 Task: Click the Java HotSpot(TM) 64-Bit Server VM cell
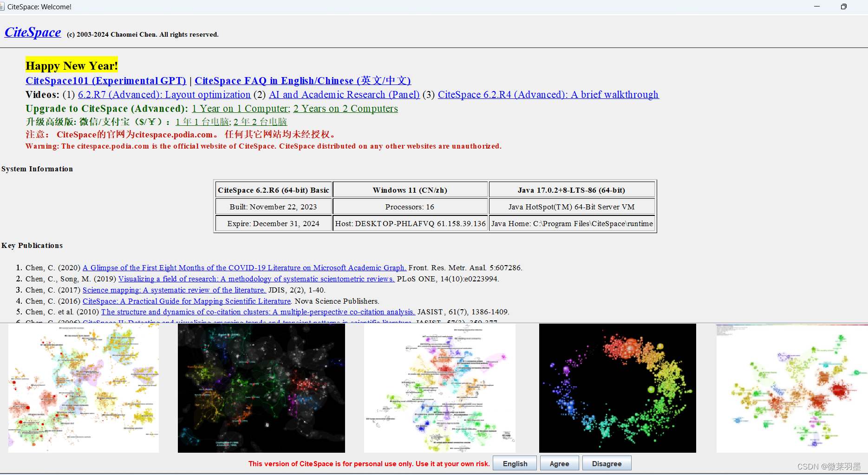(x=572, y=207)
